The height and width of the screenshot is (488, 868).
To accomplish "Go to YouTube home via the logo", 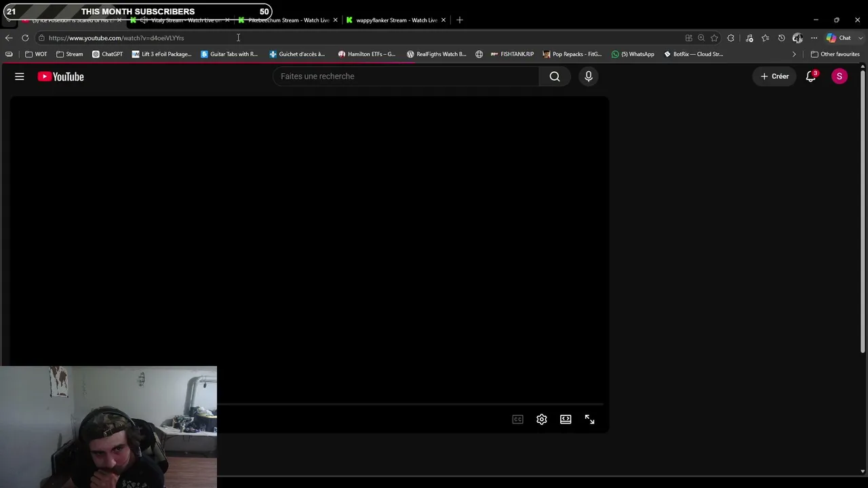I will pos(61,77).
